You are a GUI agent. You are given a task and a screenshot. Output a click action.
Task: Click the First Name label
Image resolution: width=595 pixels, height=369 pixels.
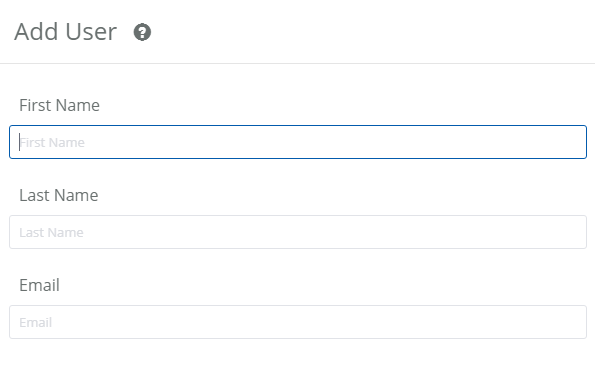pos(60,105)
